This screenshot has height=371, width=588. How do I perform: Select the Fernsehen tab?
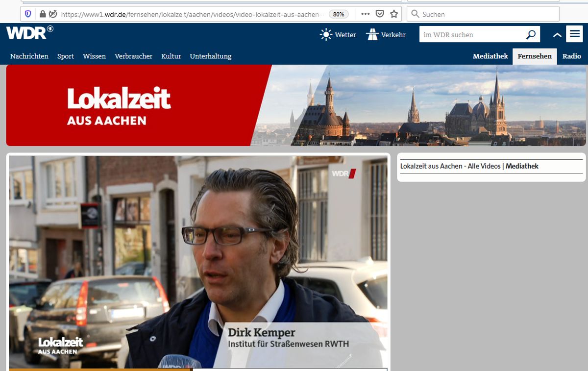tap(535, 56)
